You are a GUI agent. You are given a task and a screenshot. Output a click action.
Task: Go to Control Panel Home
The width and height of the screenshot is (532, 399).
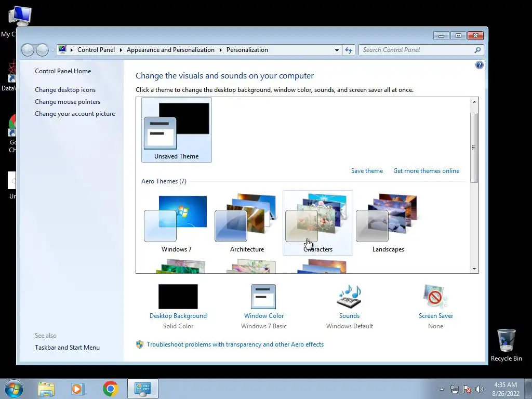63,71
